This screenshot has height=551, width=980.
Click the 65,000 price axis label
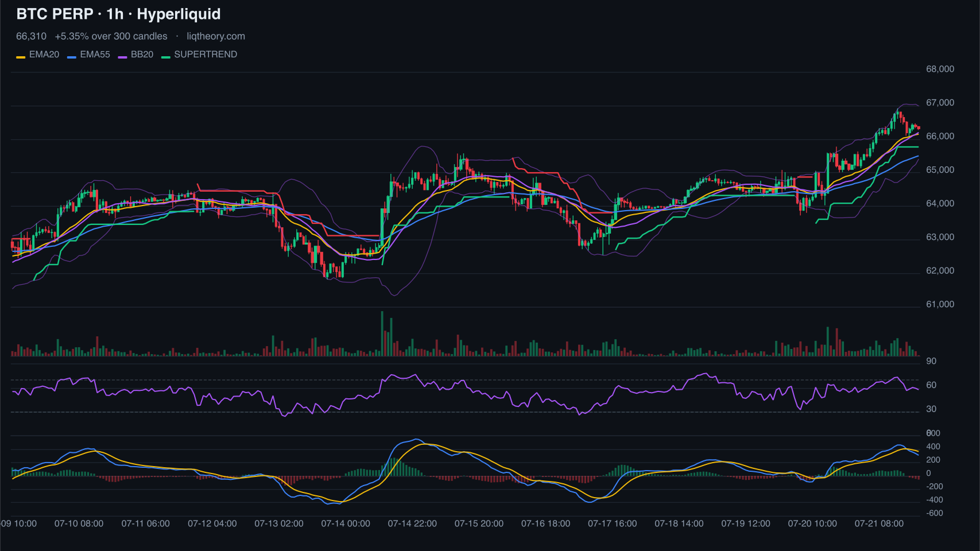[940, 170]
